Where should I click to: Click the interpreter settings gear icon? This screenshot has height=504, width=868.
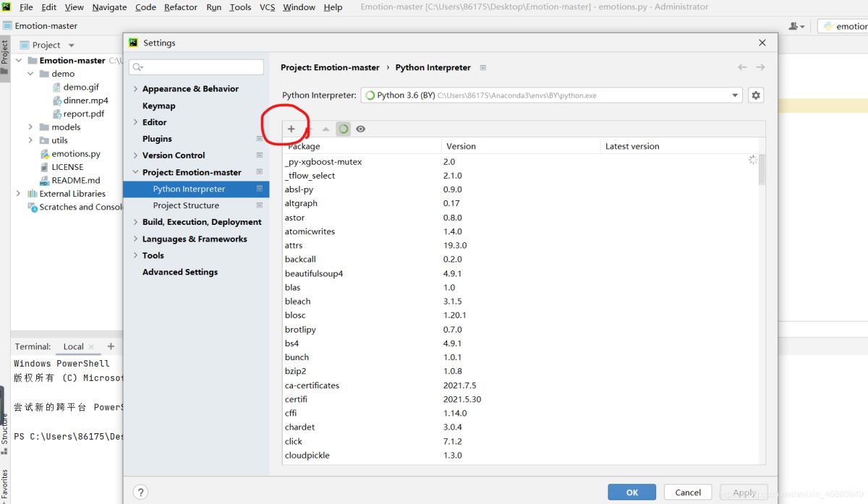[756, 95]
